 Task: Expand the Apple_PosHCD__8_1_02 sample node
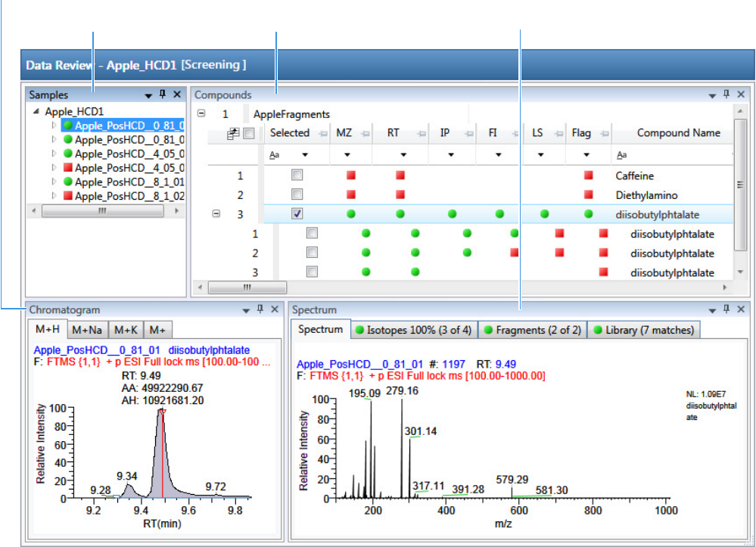pyautogui.click(x=54, y=196)
